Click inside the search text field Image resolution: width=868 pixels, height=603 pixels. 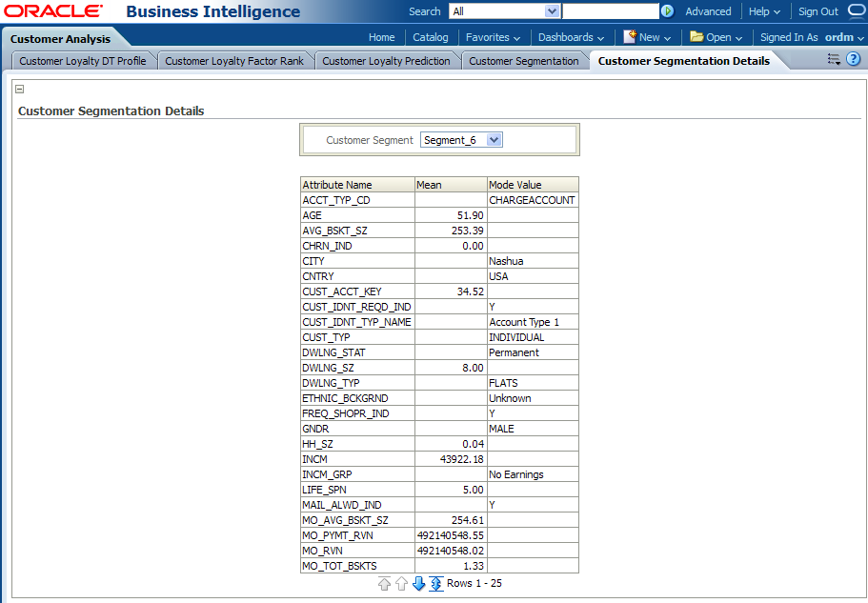click(x=610, y=11)
